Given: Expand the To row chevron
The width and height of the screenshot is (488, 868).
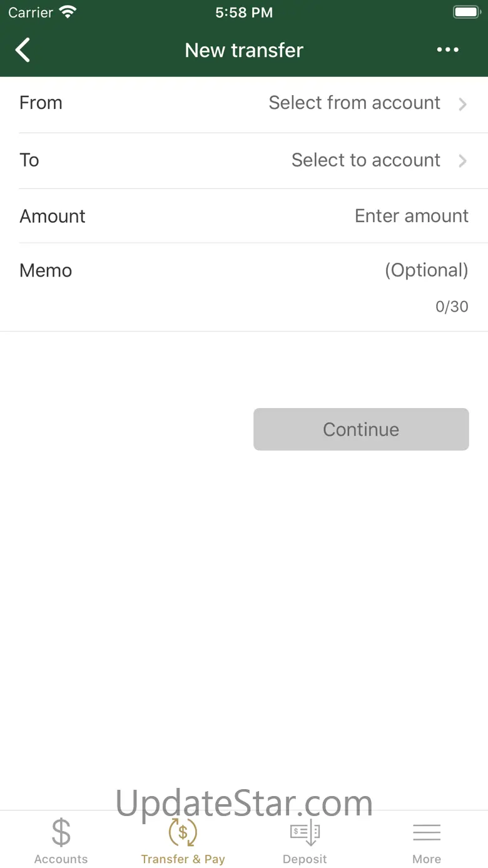Looking at the screenshot, I should (463, 161).
